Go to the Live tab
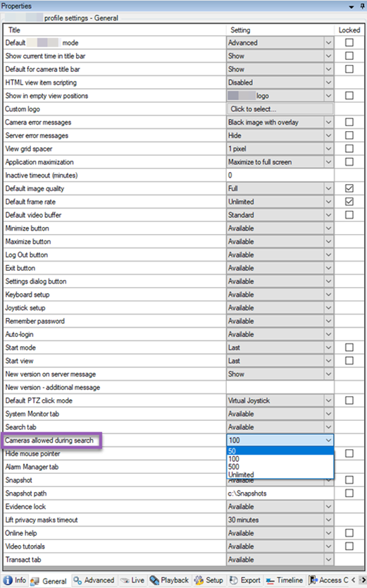The image size is (367, 588). pyautogui.click(x=132, y=580)
